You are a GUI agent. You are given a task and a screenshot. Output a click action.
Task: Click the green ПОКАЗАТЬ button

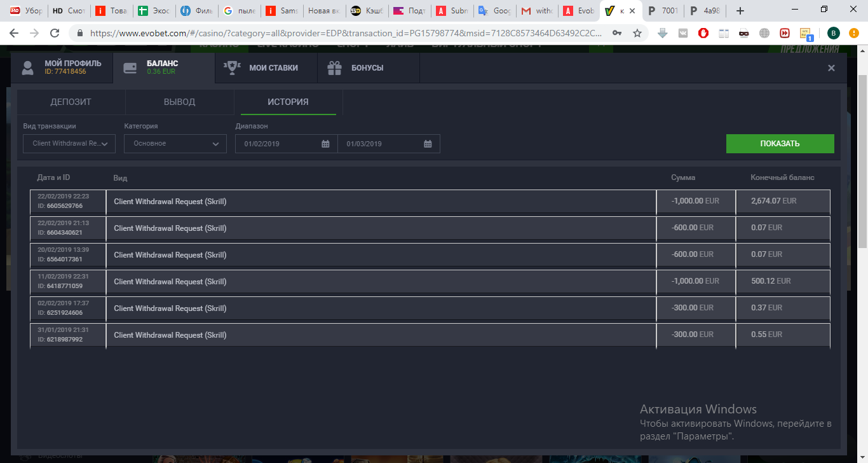tap(780, 144)
